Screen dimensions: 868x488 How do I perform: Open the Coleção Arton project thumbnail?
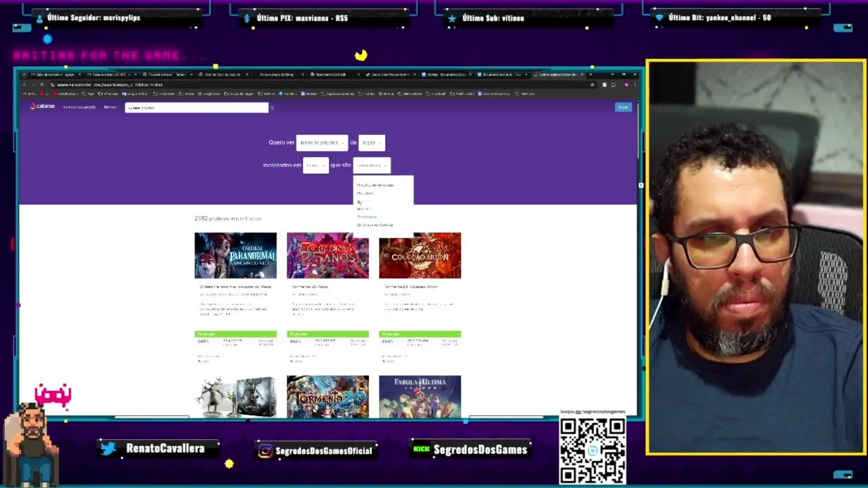click(x=420, y=256)
